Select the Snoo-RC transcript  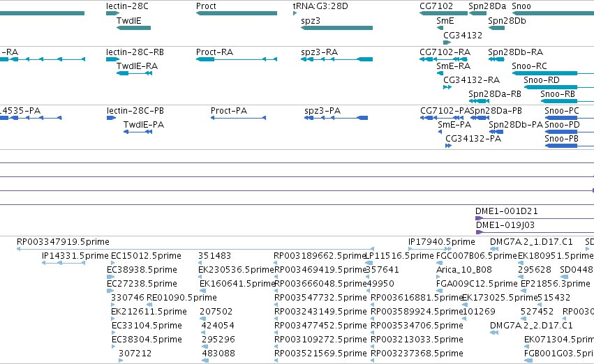(553, 73)
